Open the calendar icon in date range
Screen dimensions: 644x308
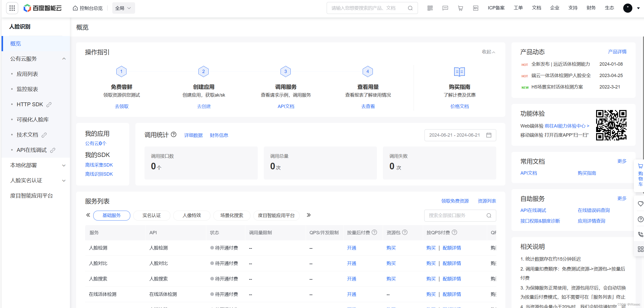(489, 135)
